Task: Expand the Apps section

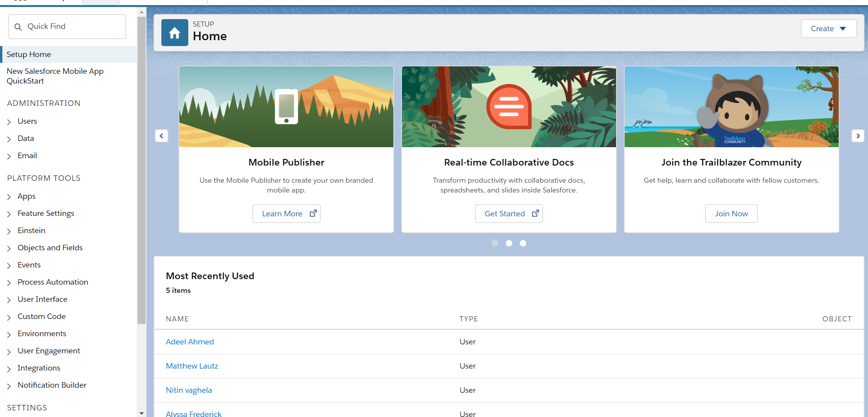Action: (9, 197)
